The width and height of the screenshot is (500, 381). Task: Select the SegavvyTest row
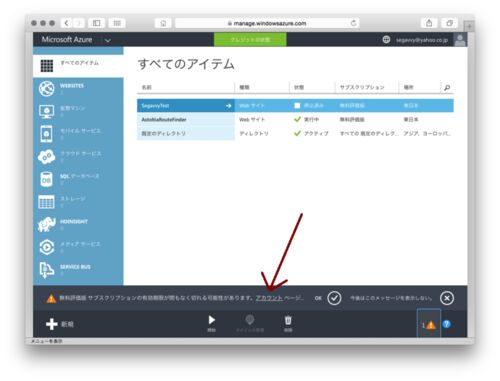[x=295, y=106]
